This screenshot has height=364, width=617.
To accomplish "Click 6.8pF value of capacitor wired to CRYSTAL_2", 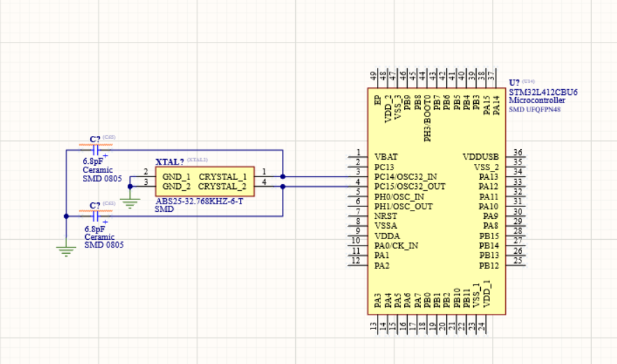I will click(x=95, y=229).
